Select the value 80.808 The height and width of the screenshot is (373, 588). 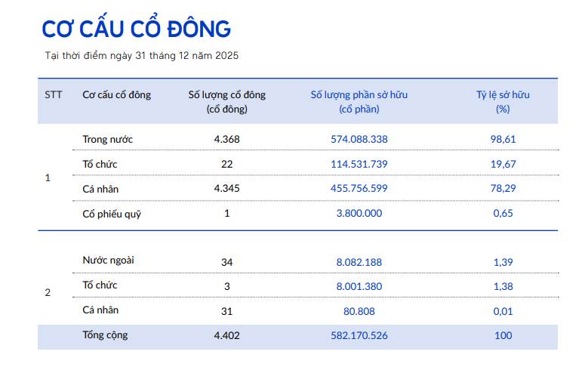359,311
